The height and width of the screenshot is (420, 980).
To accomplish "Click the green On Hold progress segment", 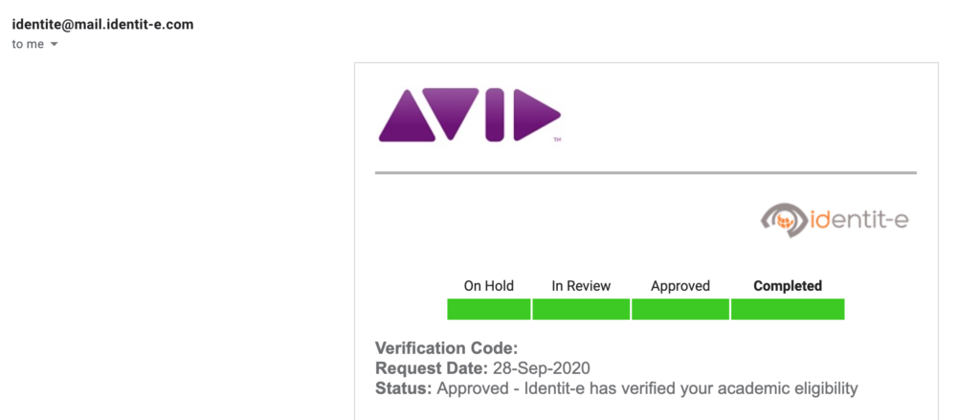I will 489,309.
